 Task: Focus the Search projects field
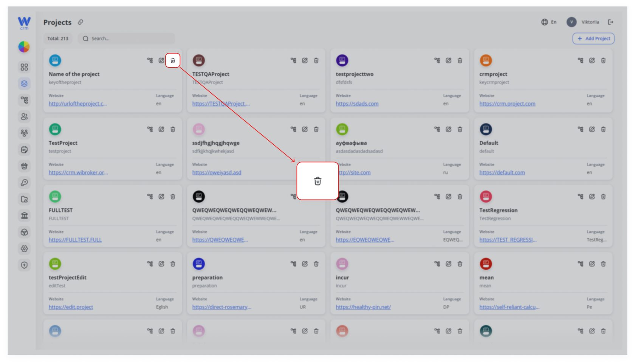(x=127, y=39)
